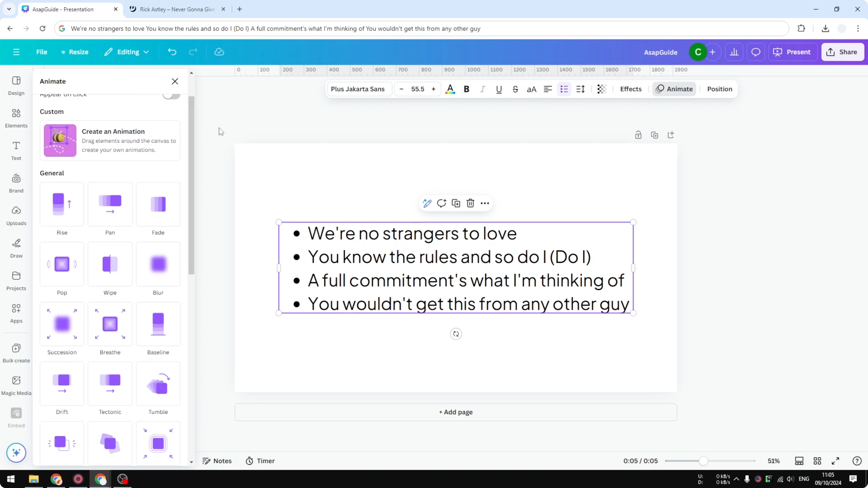Open the Apps sidebar panel
The width and height of the screenshot is (868, 488).
coord(16,314)
